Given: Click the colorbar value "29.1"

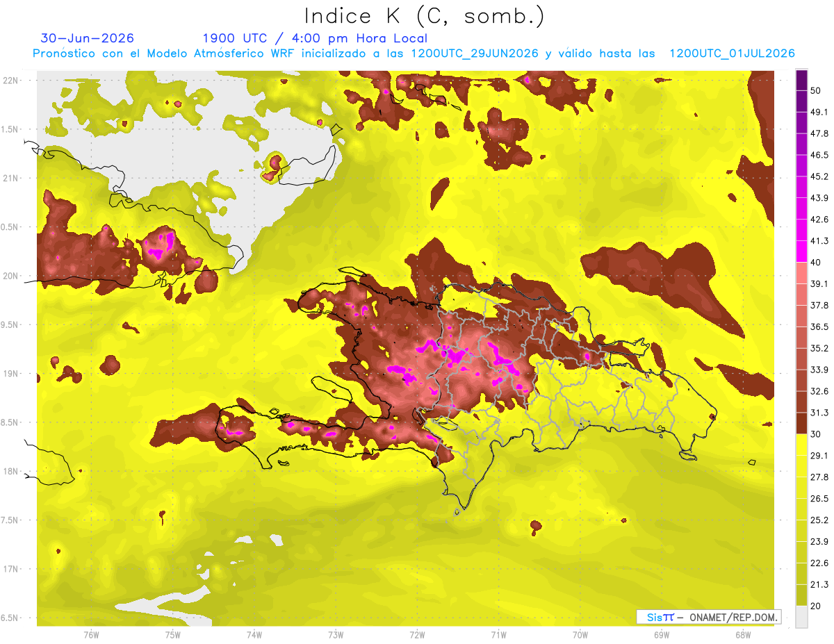Looking at the screenshot, I should [x=819, y=455].
